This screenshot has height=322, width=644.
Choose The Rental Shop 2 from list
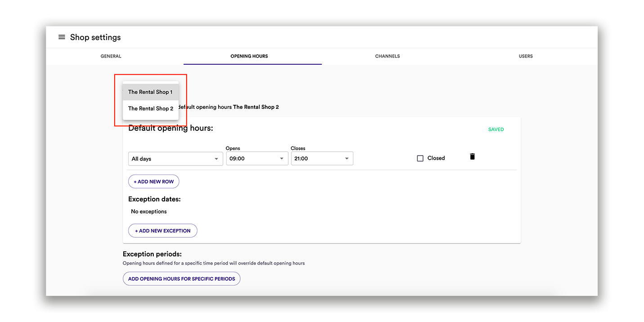(x=151, y=108)
